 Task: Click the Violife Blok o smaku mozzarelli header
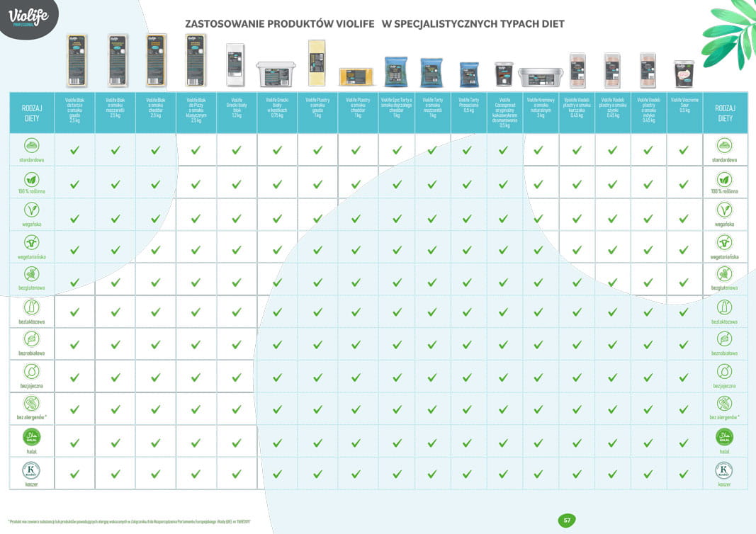tap(115, 106)
